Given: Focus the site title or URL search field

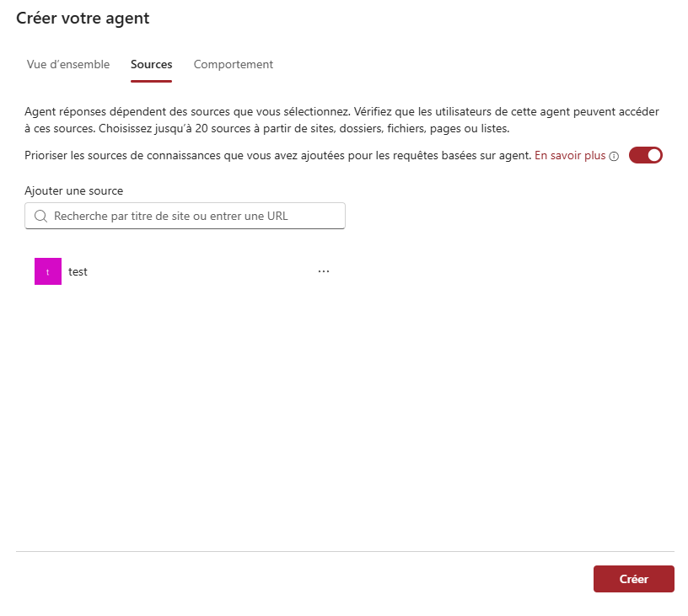Looking at the screenshot, I should click(x=185, y=216).
